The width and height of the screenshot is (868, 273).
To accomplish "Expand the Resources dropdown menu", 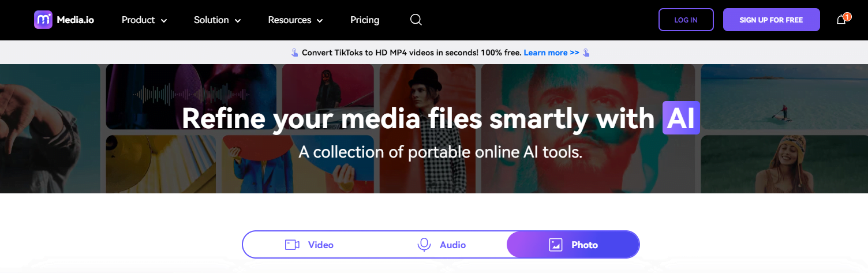I will (295, 20).
